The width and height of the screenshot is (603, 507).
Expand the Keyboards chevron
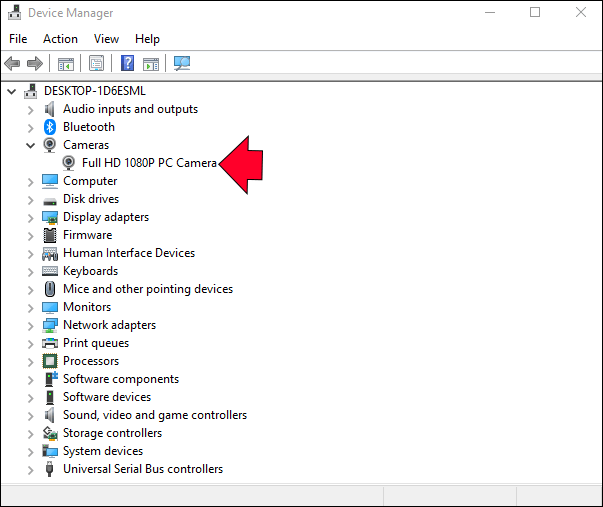point(31,272)
